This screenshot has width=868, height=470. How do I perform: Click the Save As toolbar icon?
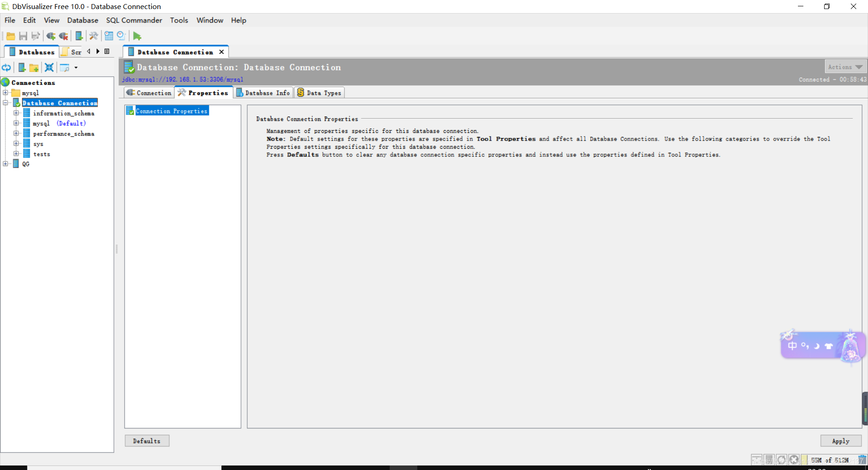coord(36,36)
